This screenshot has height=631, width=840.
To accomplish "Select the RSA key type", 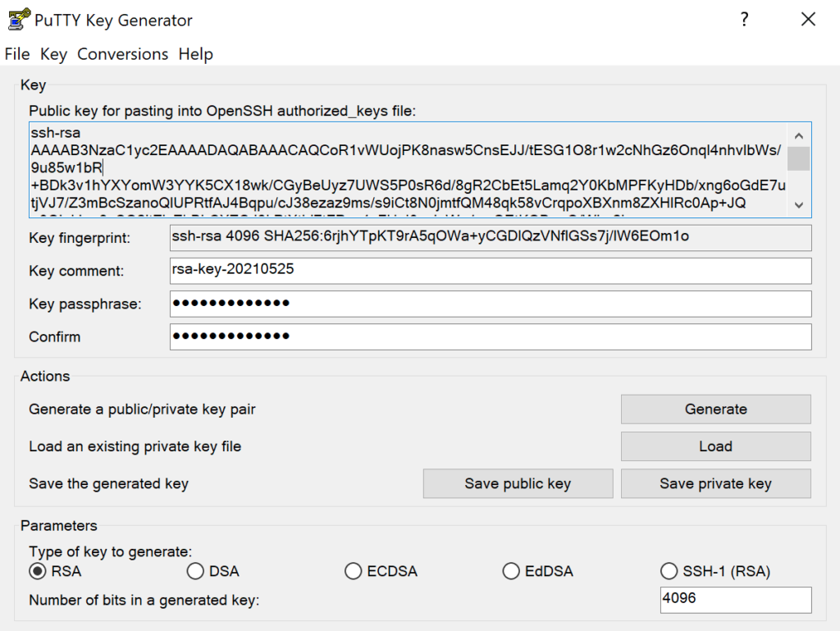I will click(x=37, y=571).
